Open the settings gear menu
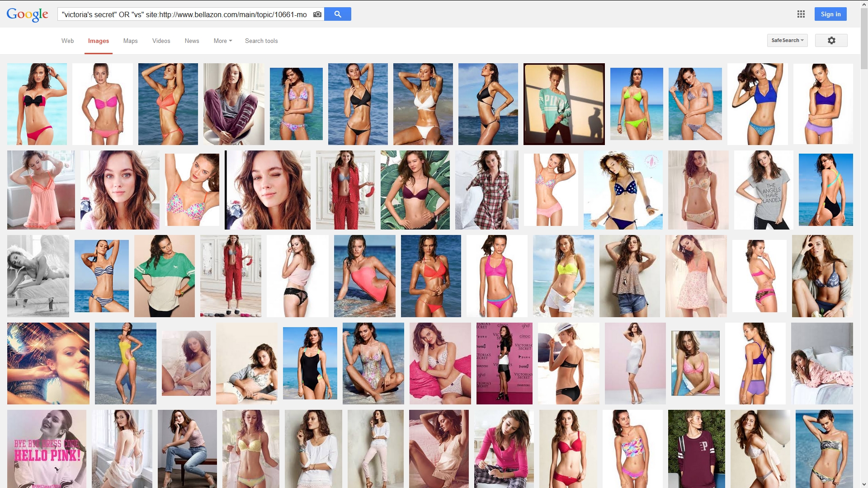The image size is (868, 488). click(x=831, y=41)
